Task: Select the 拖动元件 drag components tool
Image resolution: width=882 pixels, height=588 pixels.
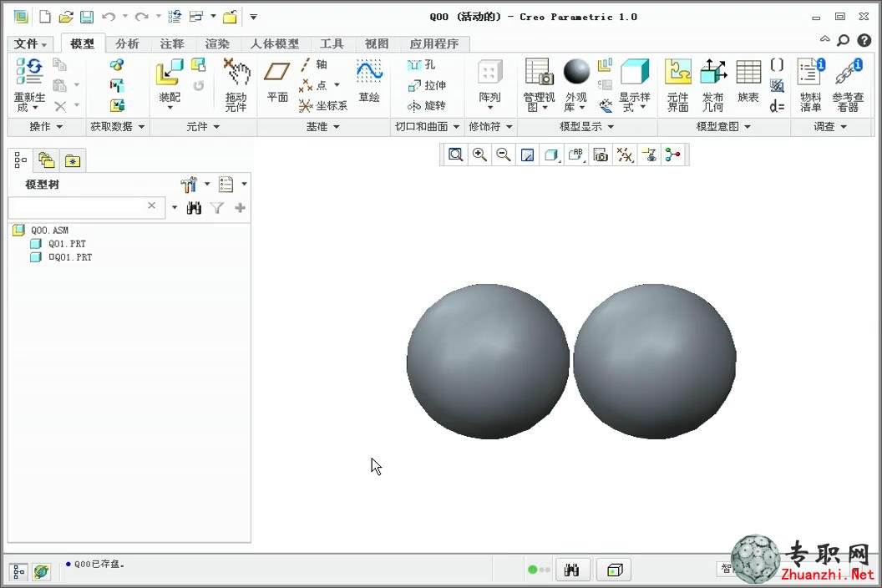Action: pos(236,84)
